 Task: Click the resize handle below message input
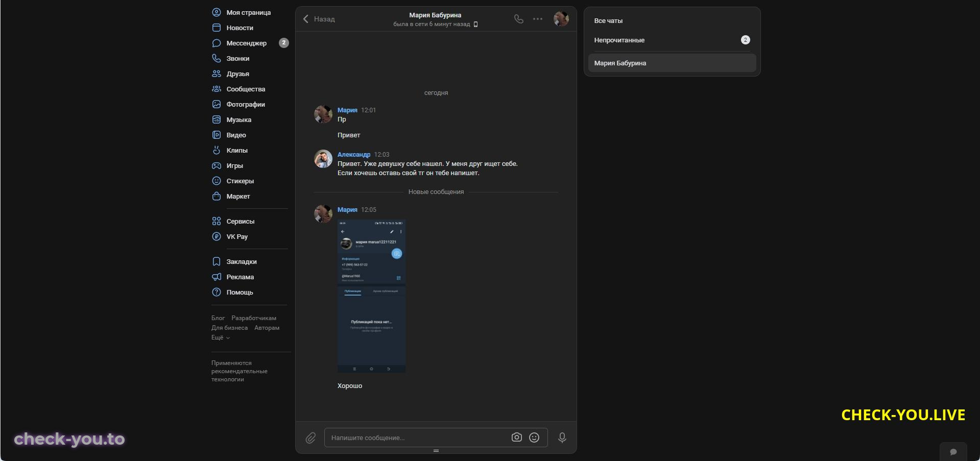[436, 451]
